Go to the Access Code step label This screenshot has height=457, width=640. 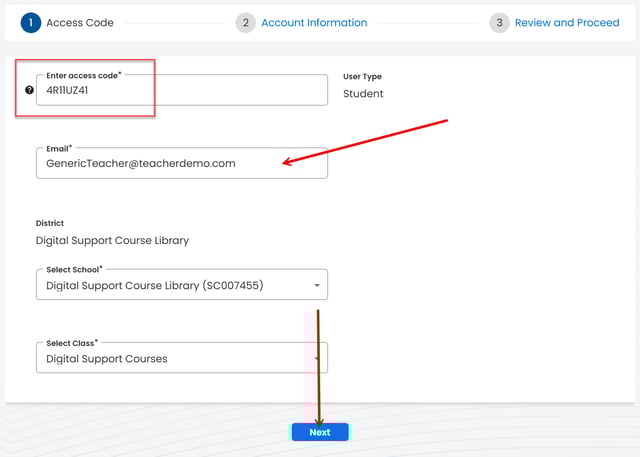[x=80, y=22]
